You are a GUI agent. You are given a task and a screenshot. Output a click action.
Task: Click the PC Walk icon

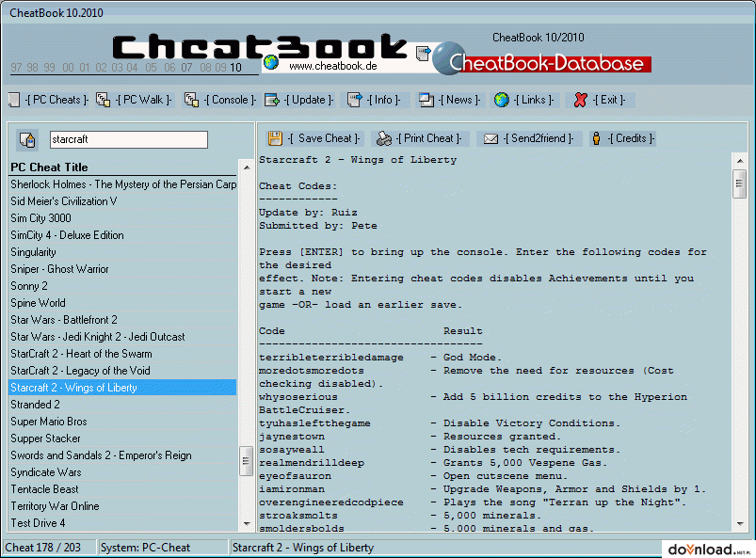click(x=103, y=100)
